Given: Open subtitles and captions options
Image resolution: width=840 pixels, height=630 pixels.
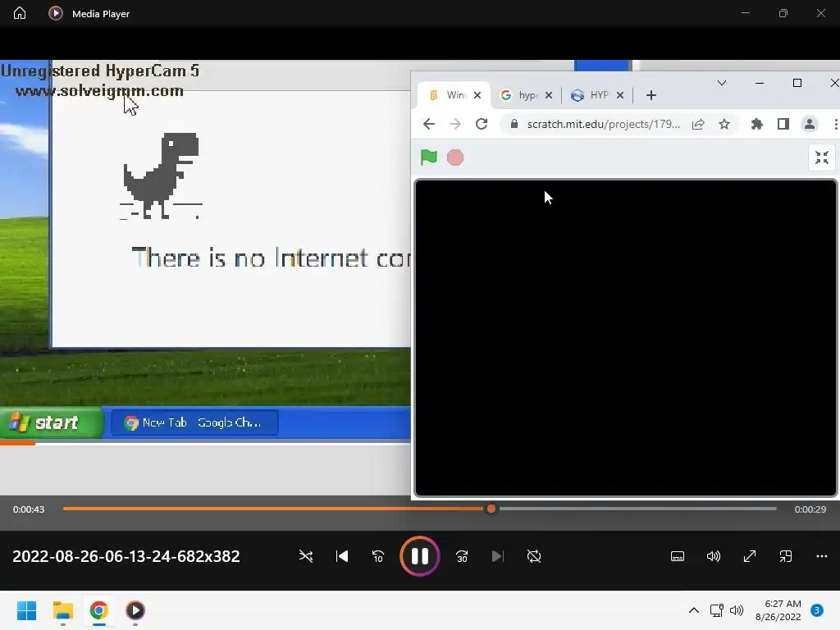Looking at the screenshot, I should pyautogui.click(x=677, y=556).
